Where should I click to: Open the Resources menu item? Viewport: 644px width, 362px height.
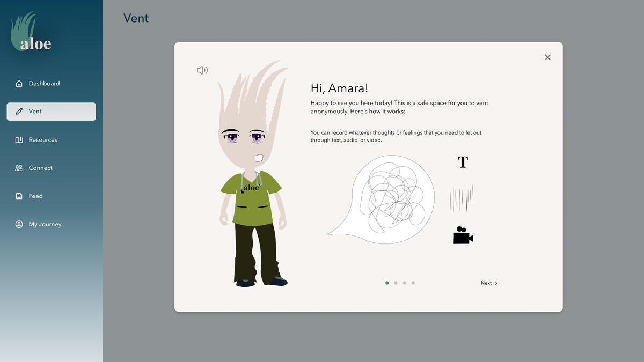pyautogui.click(x=43, y=140)
